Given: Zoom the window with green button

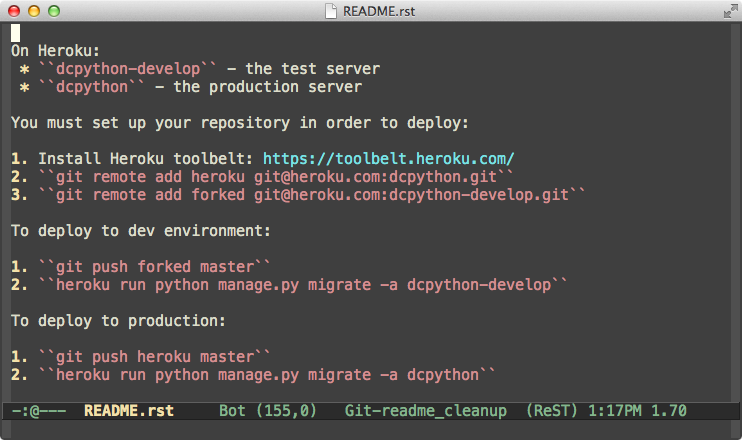Looking at the screenshot, I should coord(54,11).
